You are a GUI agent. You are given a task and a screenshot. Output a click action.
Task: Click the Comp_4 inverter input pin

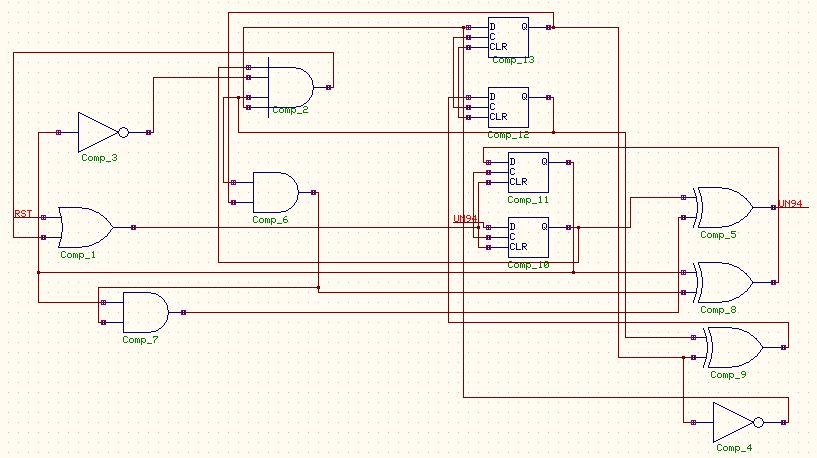click(693, 422)
